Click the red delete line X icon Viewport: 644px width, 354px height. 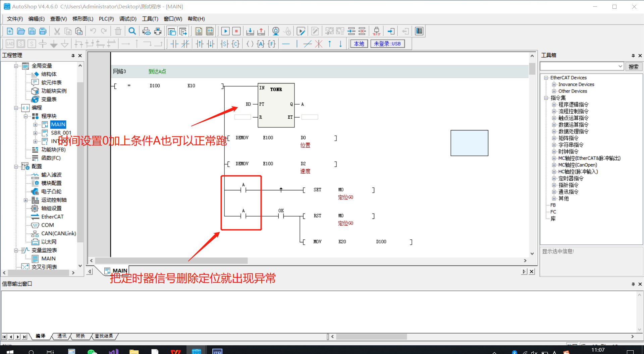click(x=319, y=44)
